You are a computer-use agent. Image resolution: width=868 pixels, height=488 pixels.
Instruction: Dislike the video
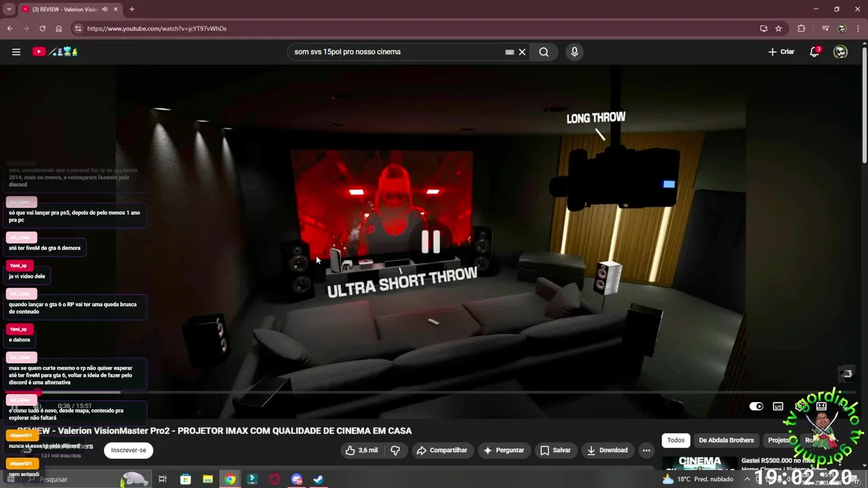point(395,450)
